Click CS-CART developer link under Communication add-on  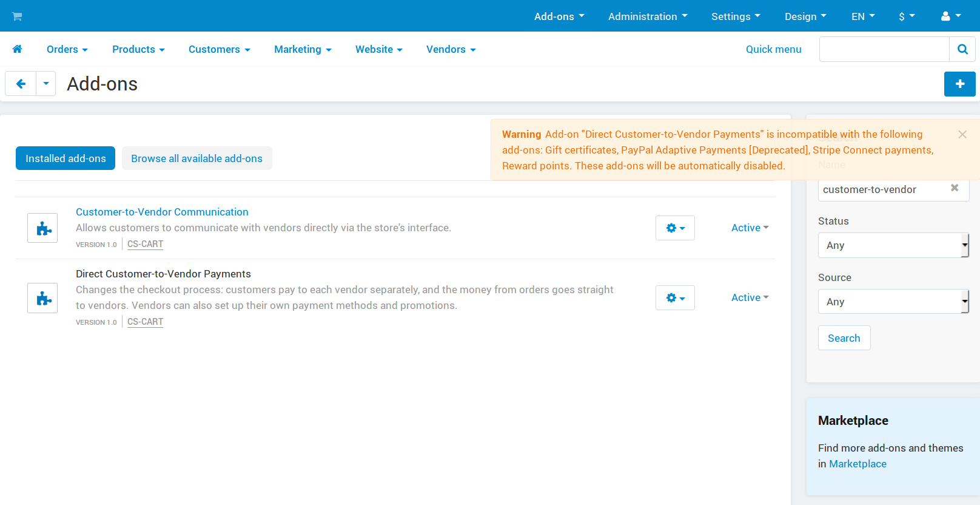pyautogui.click(x=145, y=244)
